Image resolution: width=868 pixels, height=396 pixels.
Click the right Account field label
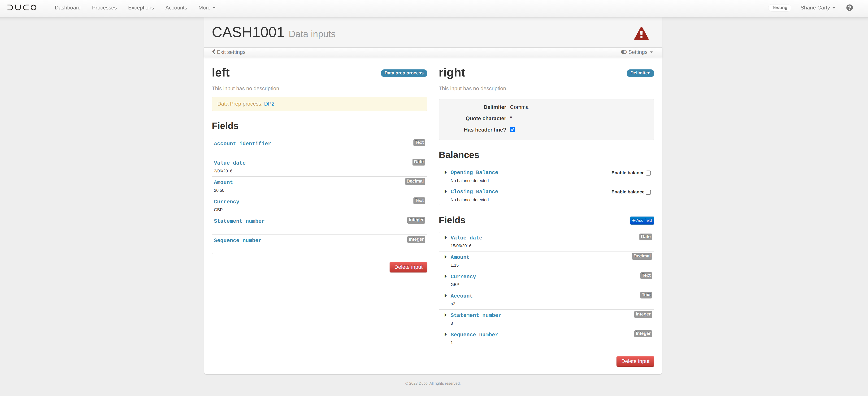pyautogui.click(x=461, y=296)
